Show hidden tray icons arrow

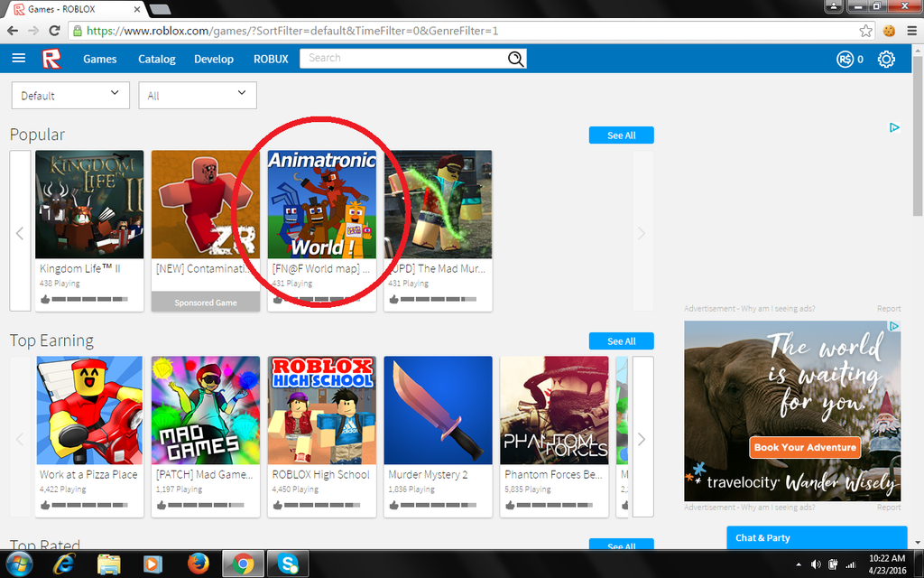point(799,564)
